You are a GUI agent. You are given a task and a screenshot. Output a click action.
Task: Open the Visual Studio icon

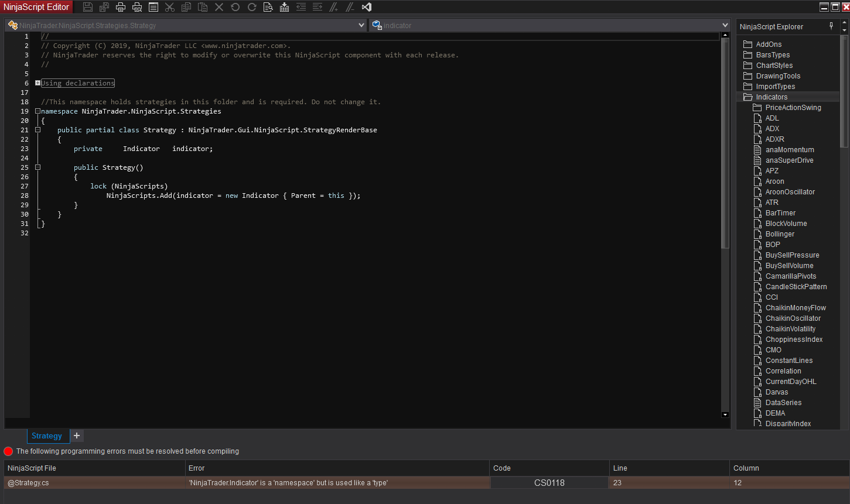click(367, 7)
